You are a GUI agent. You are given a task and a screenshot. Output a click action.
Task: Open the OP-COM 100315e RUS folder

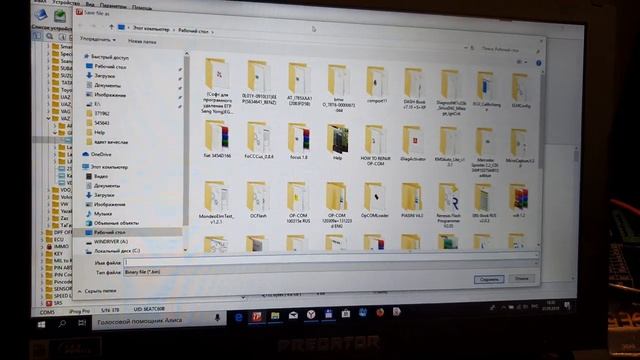(298, 202)
